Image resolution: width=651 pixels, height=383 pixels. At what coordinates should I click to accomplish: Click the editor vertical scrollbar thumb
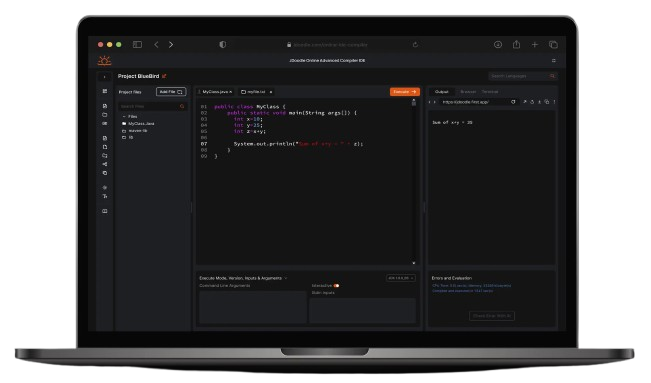pos(414,103)
